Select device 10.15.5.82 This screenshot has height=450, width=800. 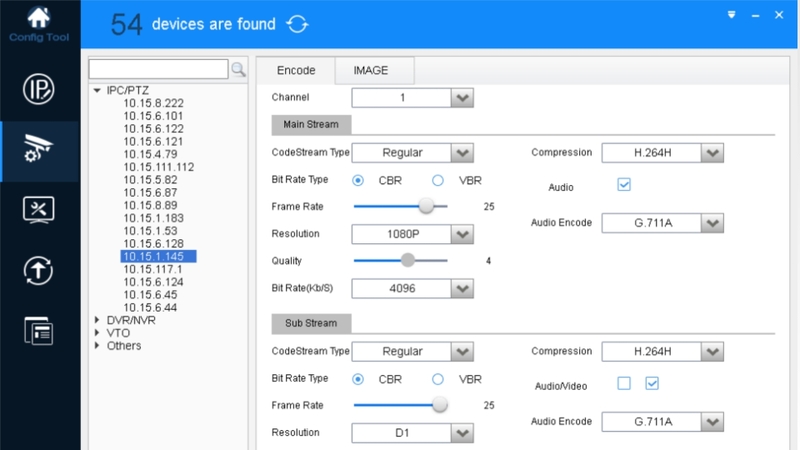(151, 180)
